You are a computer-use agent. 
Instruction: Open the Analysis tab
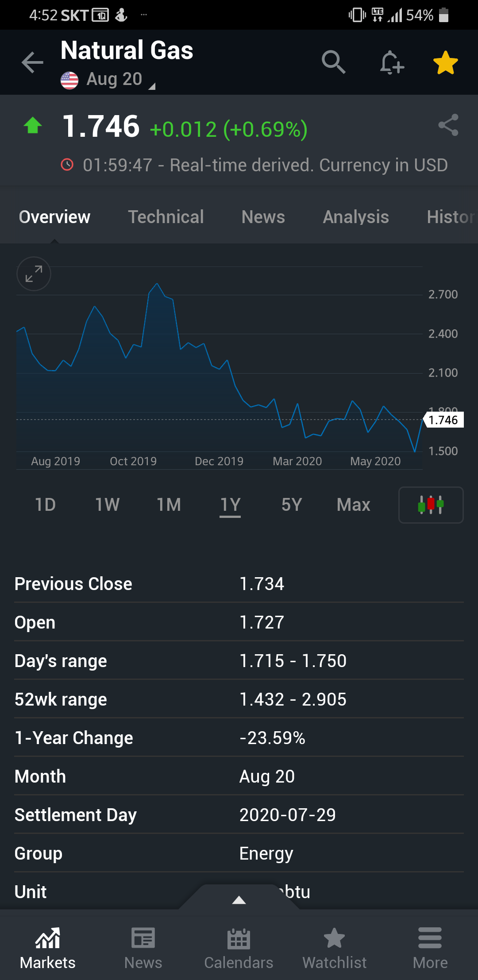click(356, 217)
